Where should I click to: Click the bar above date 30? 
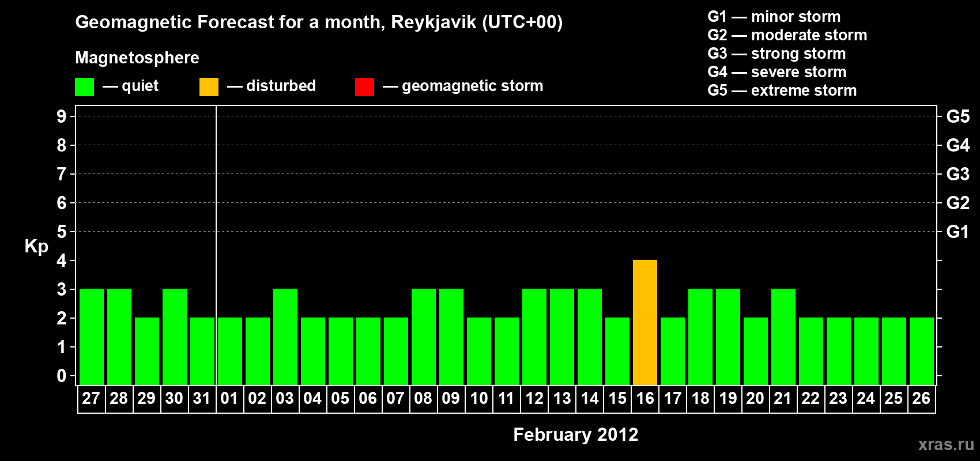pos(175,337)
